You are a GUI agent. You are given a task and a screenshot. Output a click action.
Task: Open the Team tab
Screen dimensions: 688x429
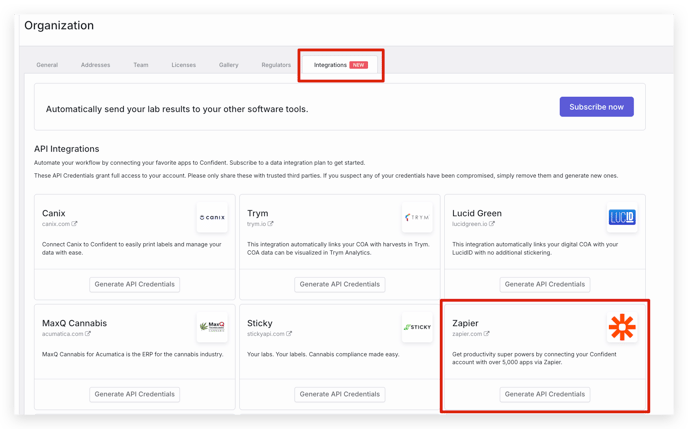click(x=141, y=65)
